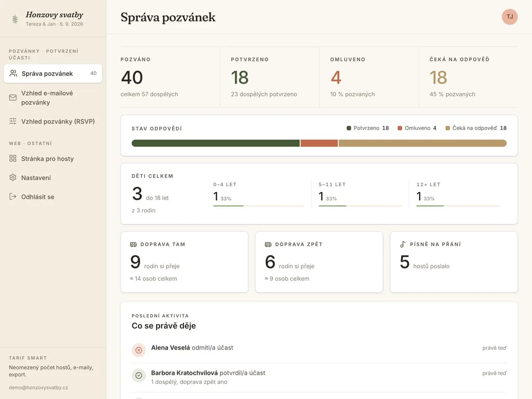Click the green check icon next to Barbora Kratochvílová
This screenshot has width=532, height=399.
click(139, 376)
